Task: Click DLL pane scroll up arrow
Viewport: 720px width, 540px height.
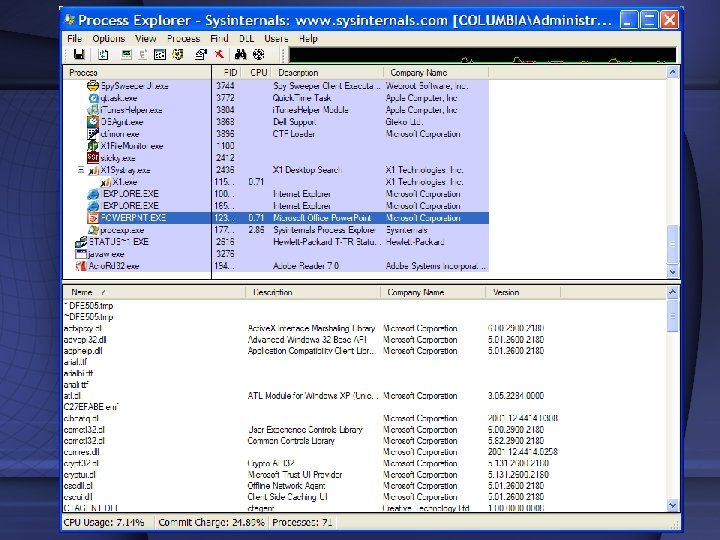Action: [672, 292]
